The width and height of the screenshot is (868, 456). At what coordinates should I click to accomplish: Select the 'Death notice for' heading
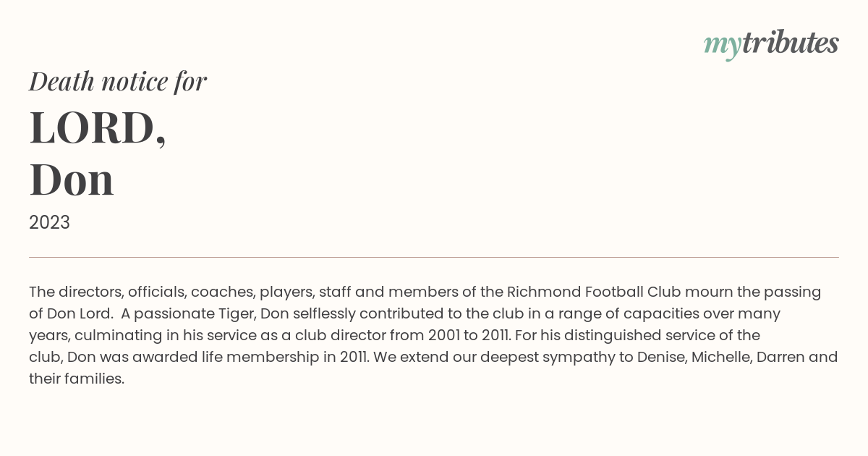118,82
